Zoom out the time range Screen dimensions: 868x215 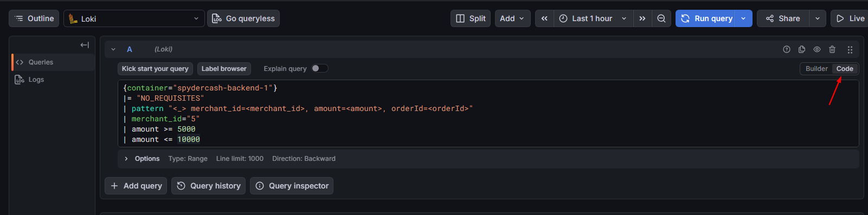(661, 18)
